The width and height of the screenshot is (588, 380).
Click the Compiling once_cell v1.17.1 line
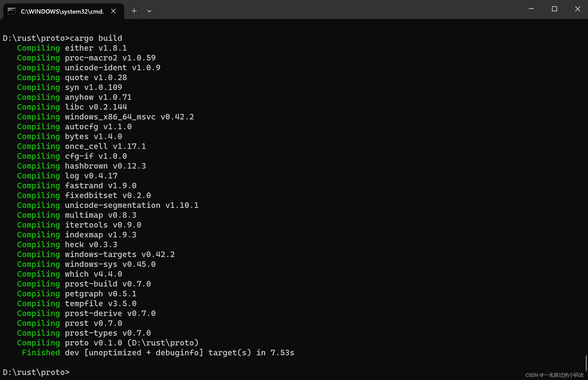[x=81, y=146]
